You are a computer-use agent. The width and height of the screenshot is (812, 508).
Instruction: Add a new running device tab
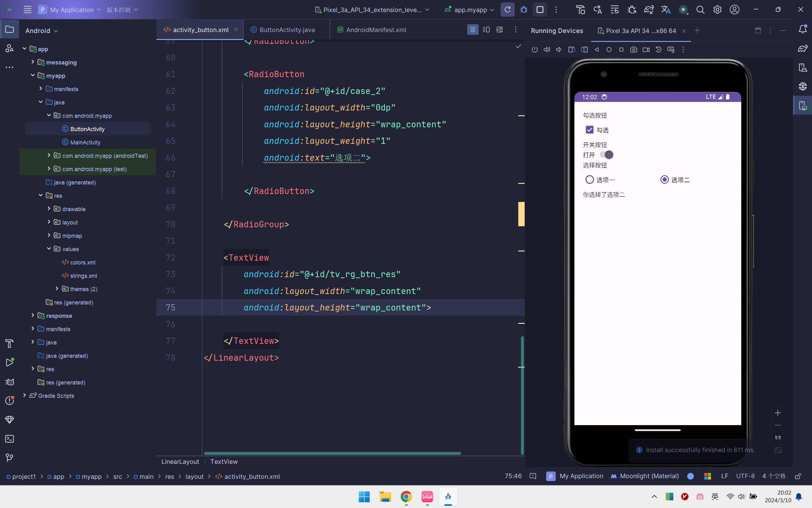pyautogui.click(x=697, y=30)
